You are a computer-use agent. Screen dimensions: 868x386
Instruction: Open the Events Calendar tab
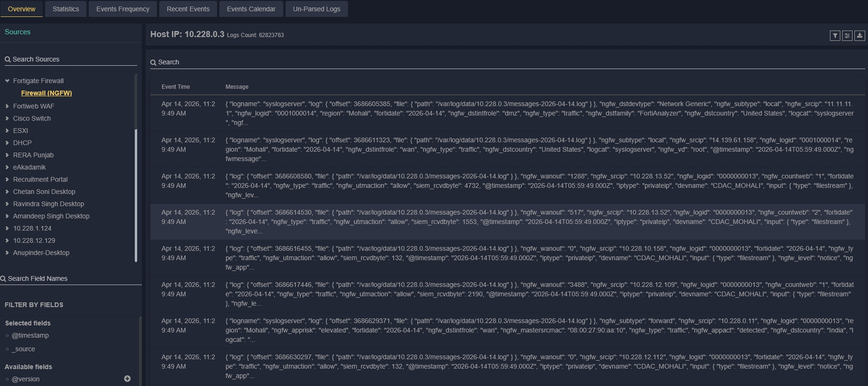pos(251,9)
